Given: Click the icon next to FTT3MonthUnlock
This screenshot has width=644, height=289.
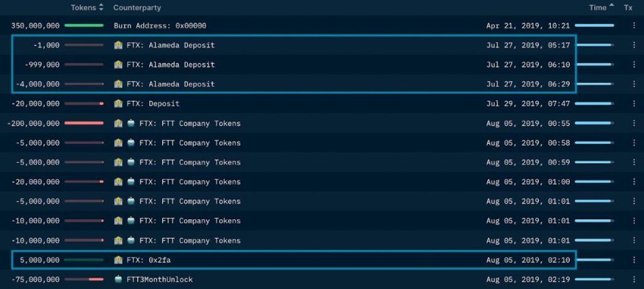Looking at the screenshot, I should pos(118,279).
